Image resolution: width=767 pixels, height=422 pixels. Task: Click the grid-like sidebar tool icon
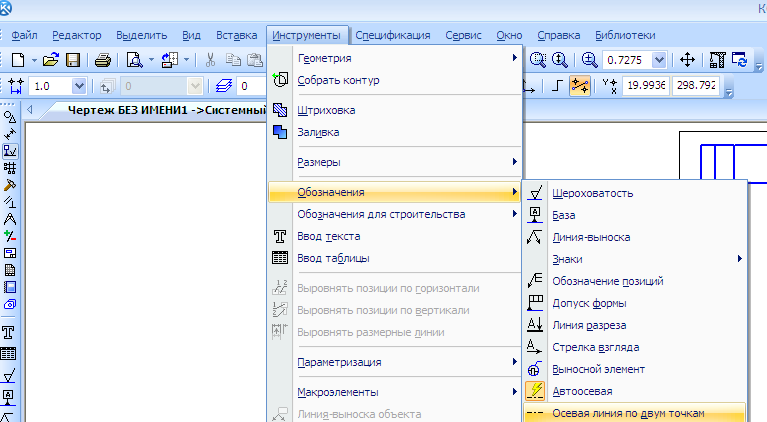click(x=10, y=168)
